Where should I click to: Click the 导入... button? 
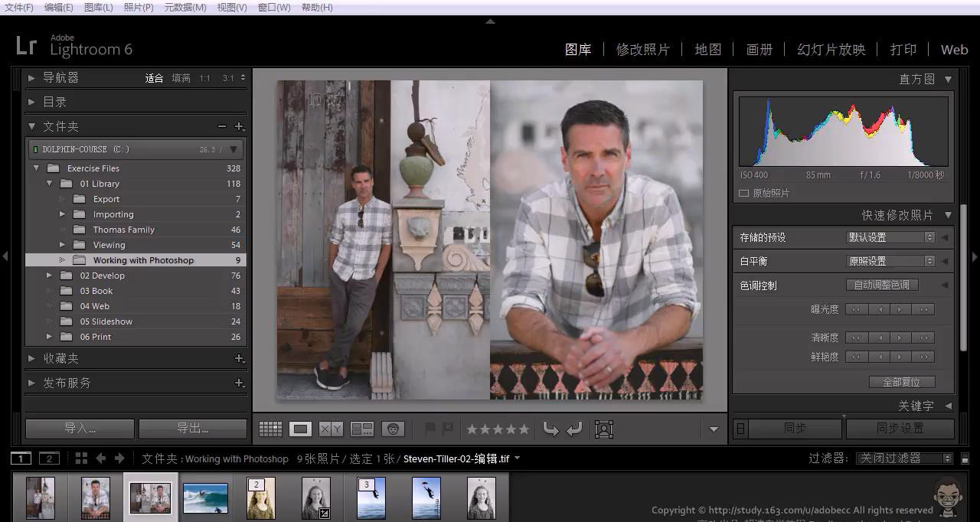(x=80, y=429)
